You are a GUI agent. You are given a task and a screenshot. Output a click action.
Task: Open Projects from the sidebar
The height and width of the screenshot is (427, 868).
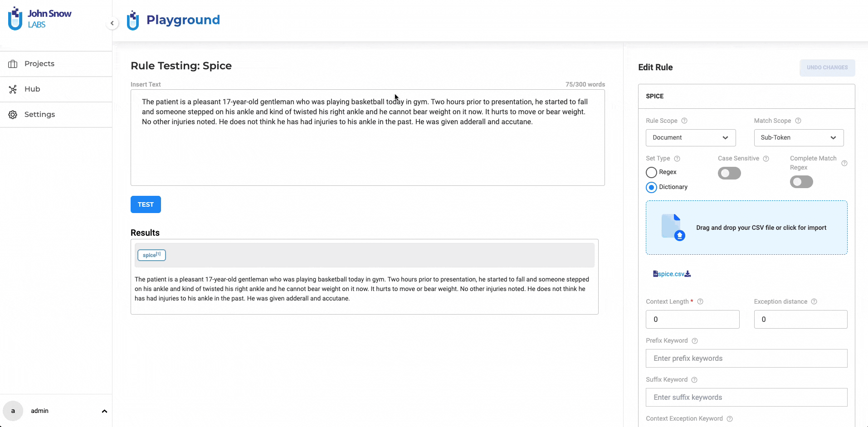tap(56, 64)
